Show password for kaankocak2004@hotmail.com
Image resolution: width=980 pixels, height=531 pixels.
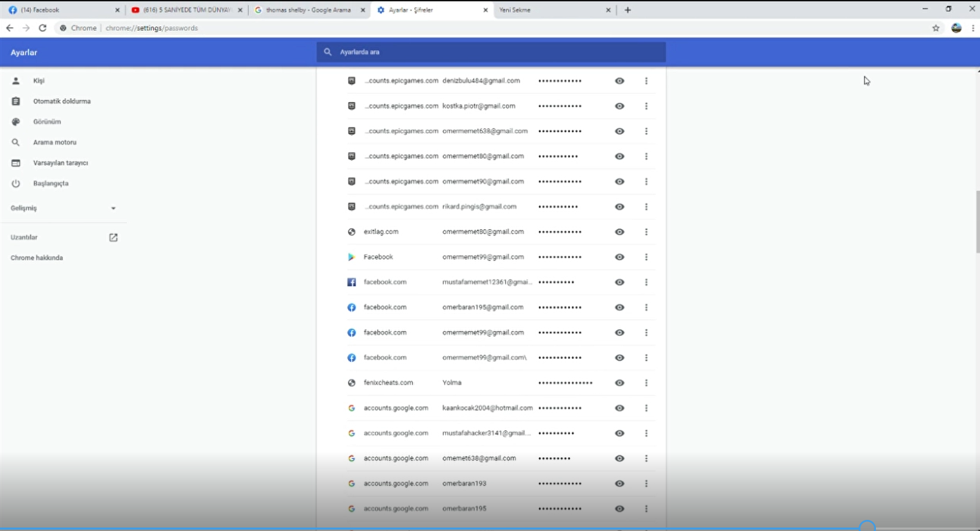coord(619,408)
